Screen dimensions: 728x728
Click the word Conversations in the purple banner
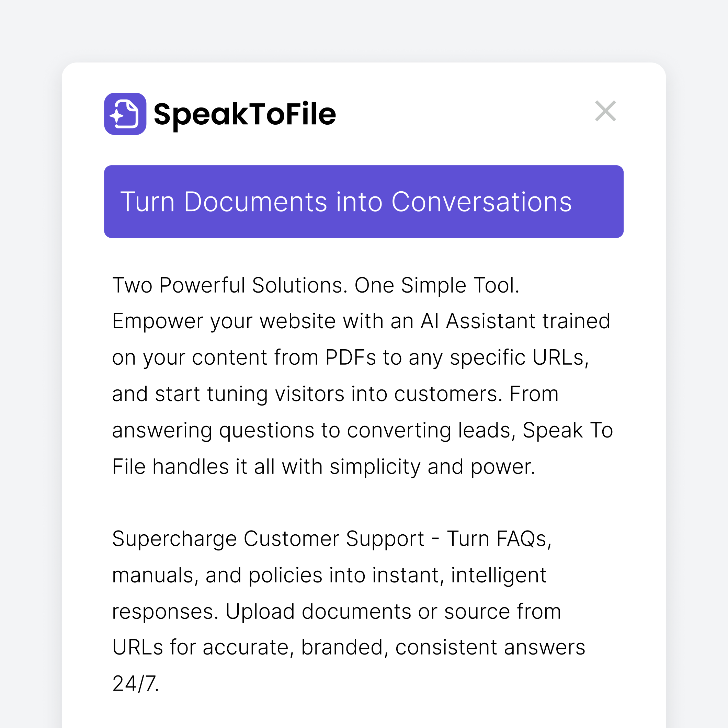(x=481, y=202)
